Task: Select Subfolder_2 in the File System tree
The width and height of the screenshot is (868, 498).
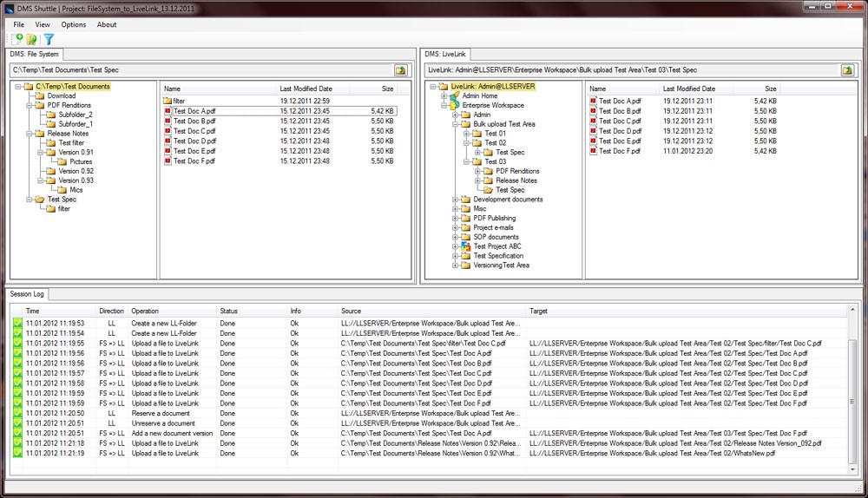Action: (76, 115)
